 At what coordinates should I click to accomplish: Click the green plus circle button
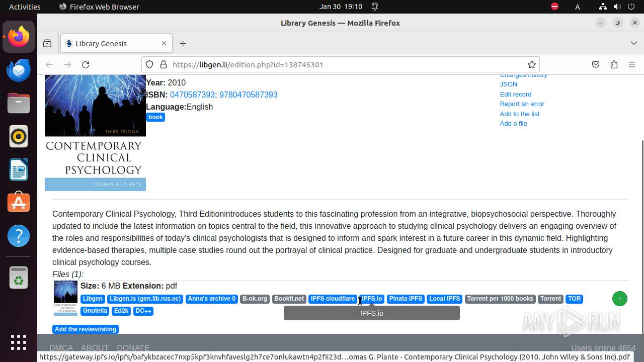[x=619, y=299]
